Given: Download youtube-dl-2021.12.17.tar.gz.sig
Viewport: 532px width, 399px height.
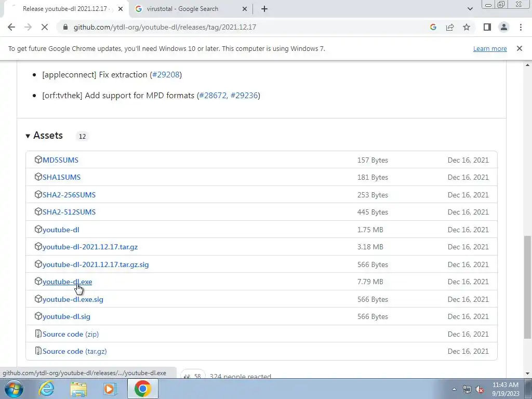Looking at the screenshot, I should coord(96,264).
